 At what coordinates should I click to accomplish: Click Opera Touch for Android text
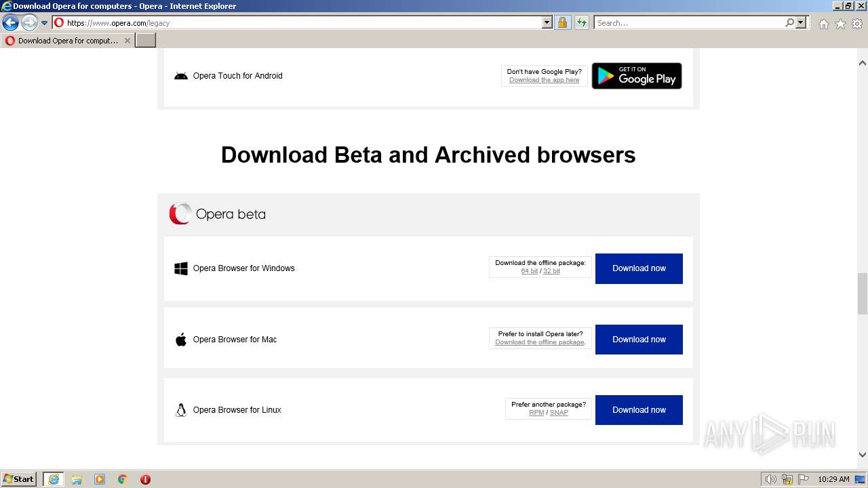point(237,76)
